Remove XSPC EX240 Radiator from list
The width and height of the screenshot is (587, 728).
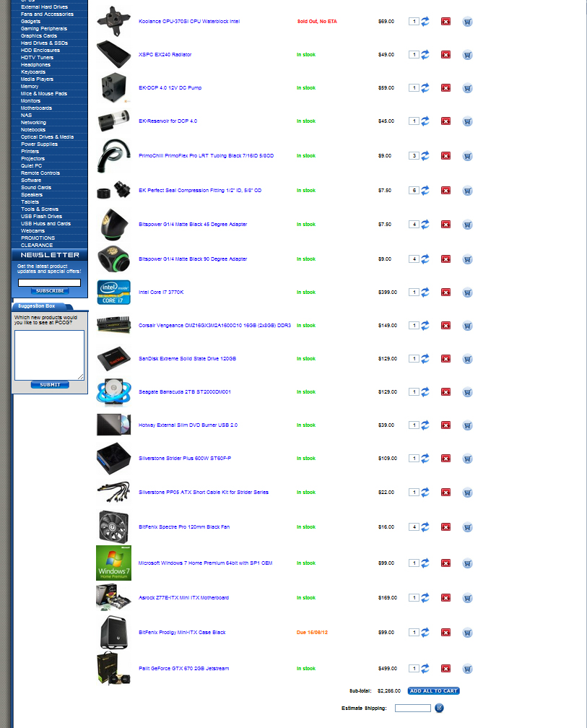point(445,55)
